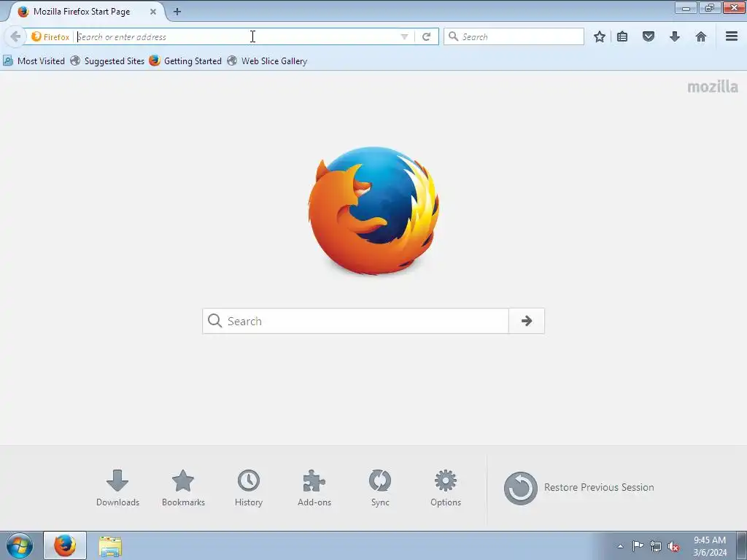The height and width of the screenshot is (560, 747).
Task: Open Downloads from start page
Action: (x=117, y=488)
